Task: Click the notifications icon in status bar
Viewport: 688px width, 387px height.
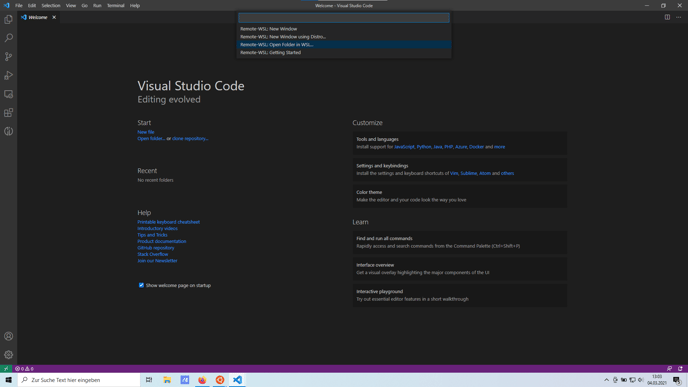Action: [680, 369]
